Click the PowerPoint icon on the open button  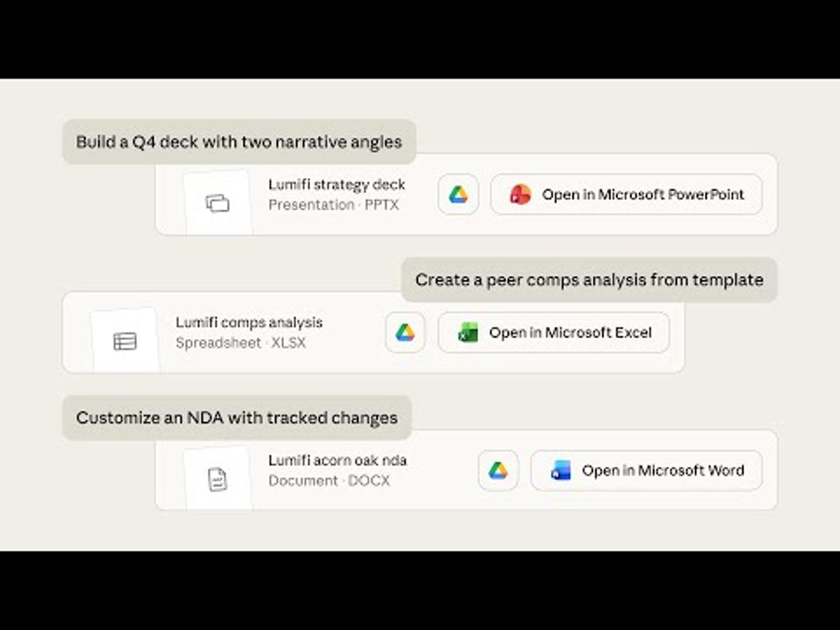point(521,195)
